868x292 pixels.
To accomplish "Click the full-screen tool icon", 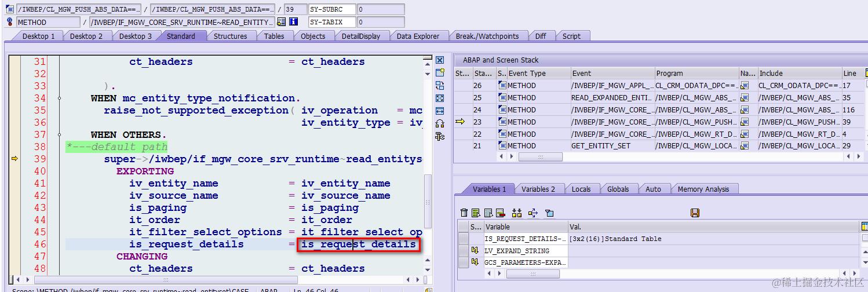I will point(440,98).
